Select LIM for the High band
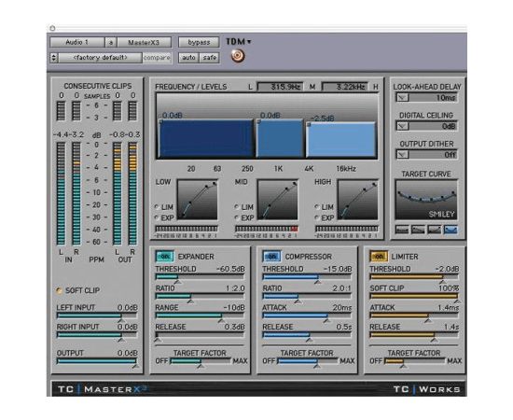Screen dimensions: 513x420 click(316, 207)
